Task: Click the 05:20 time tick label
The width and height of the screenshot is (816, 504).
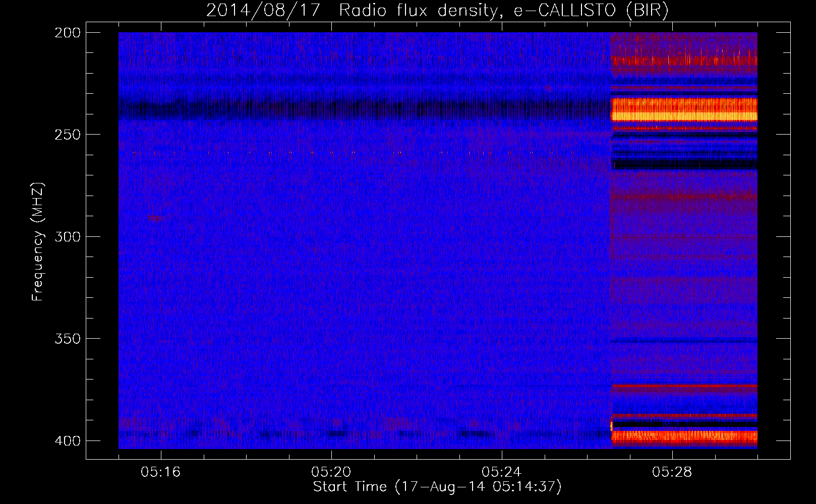Action: click(331, 472)
